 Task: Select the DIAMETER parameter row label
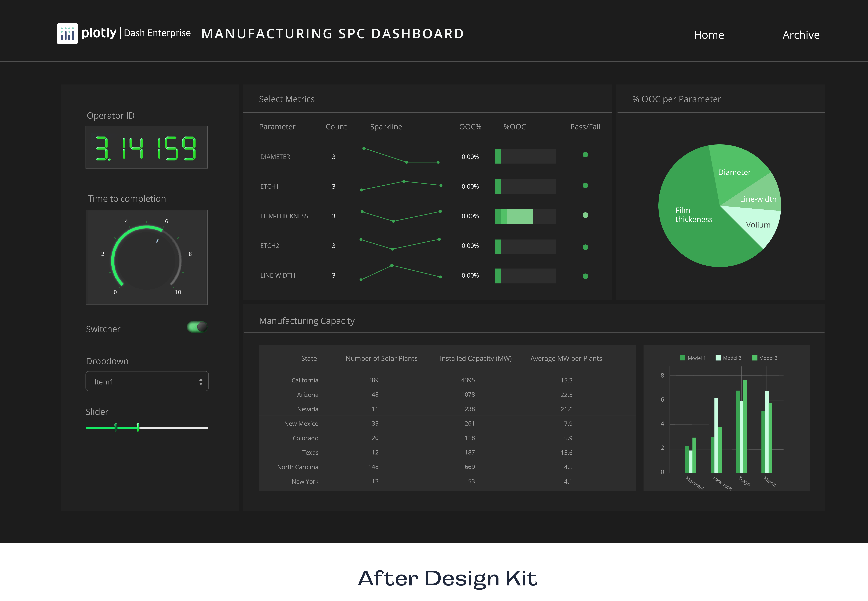(x=275, y=157)
